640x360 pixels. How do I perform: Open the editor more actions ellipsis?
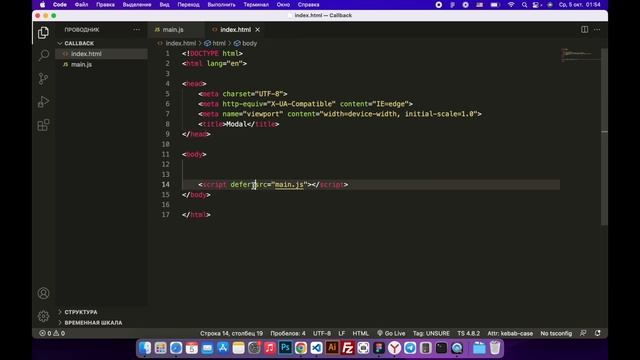pyautogui.click(x=597, y=29)
